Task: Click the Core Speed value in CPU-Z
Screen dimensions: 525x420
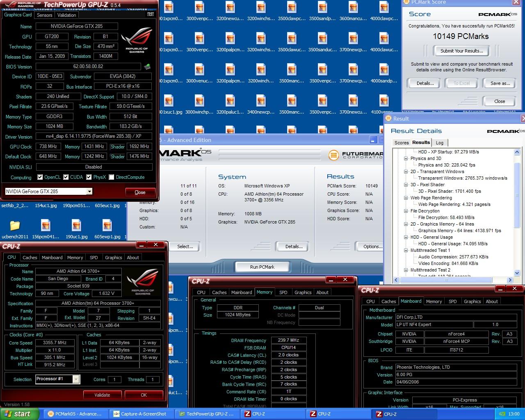Action: click(55, 343)
